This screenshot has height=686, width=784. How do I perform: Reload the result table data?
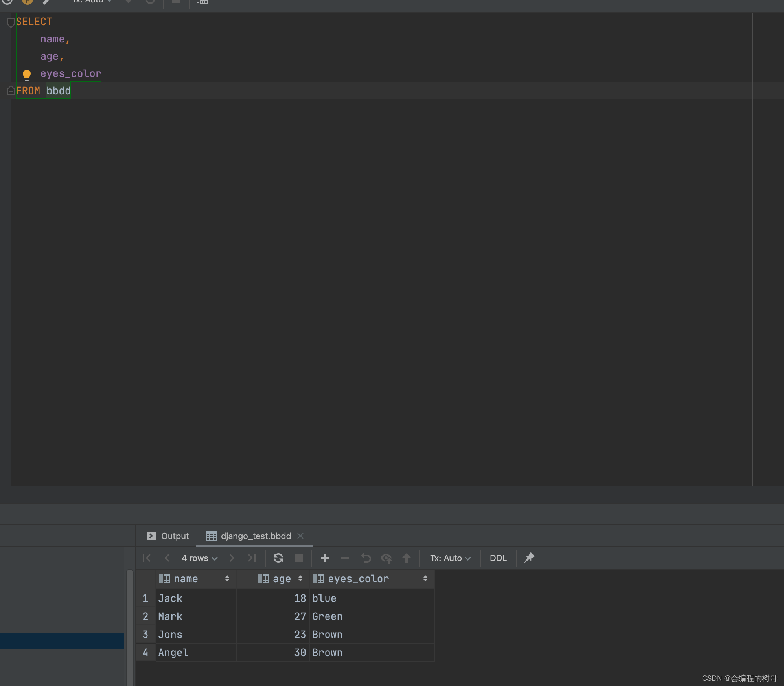tap(278, 558)
